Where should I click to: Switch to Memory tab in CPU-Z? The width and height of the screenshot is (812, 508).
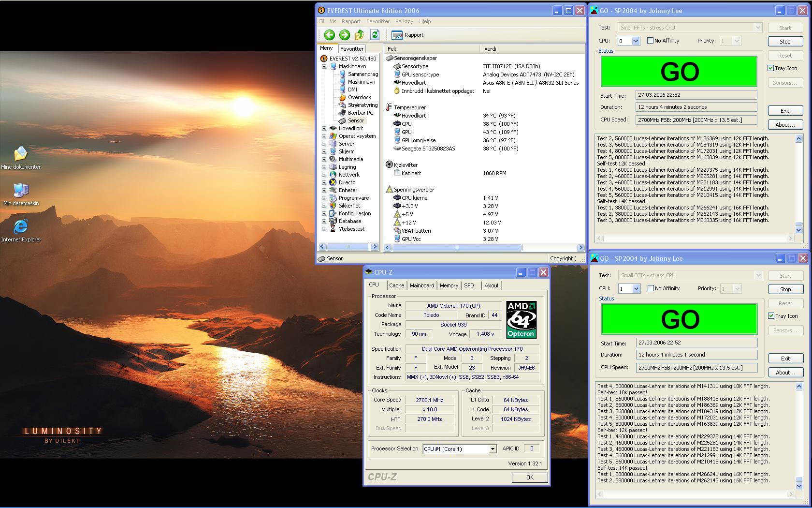pos(449,285)
